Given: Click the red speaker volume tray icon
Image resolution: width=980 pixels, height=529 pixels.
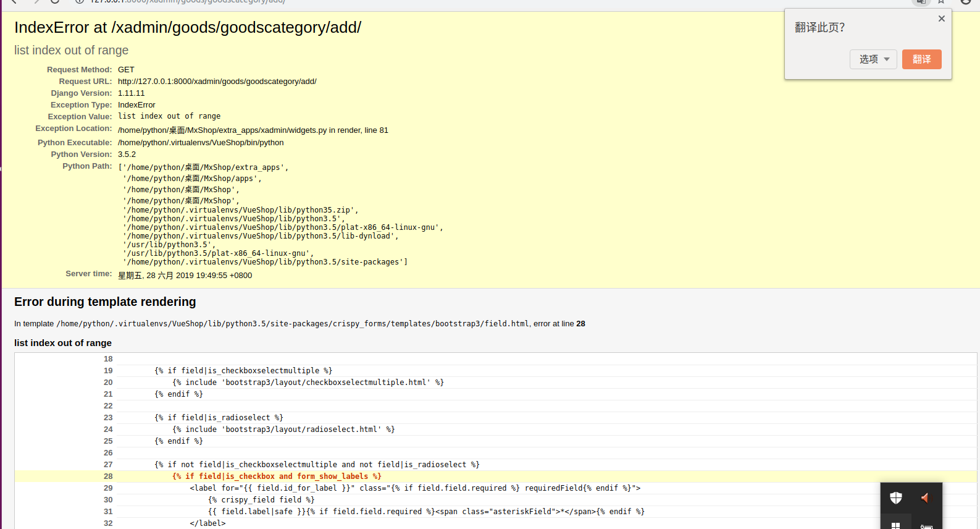Looking at the screenshot, I should click(x=925, y=497).
